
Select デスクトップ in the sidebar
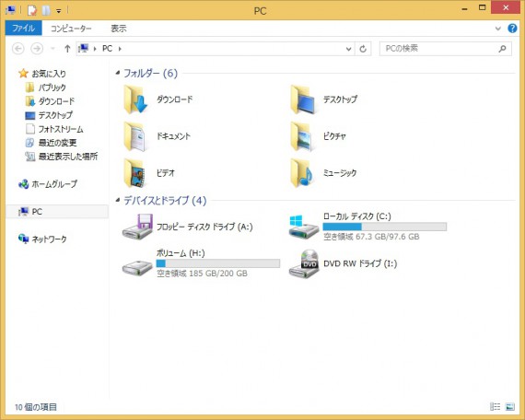click(x=55, y=115)
